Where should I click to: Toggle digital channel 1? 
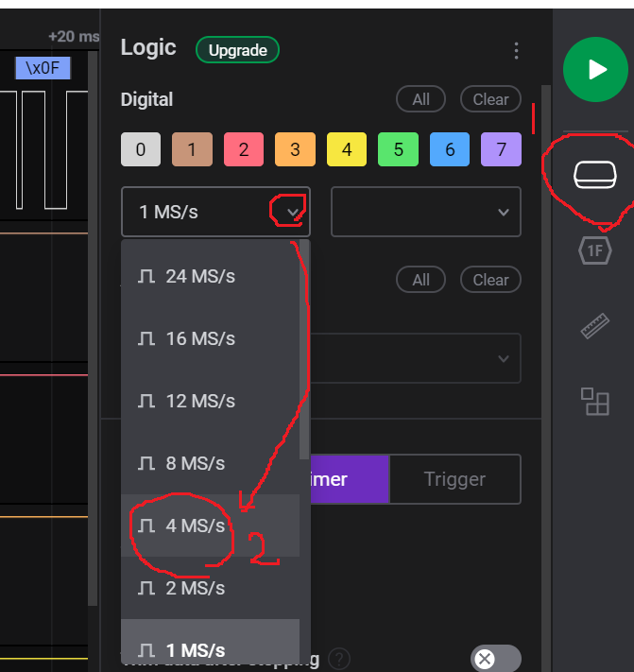tap(192, 149)
